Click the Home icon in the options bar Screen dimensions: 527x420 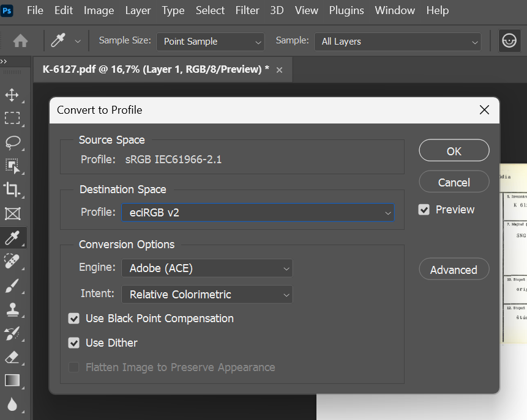(20, 41)
